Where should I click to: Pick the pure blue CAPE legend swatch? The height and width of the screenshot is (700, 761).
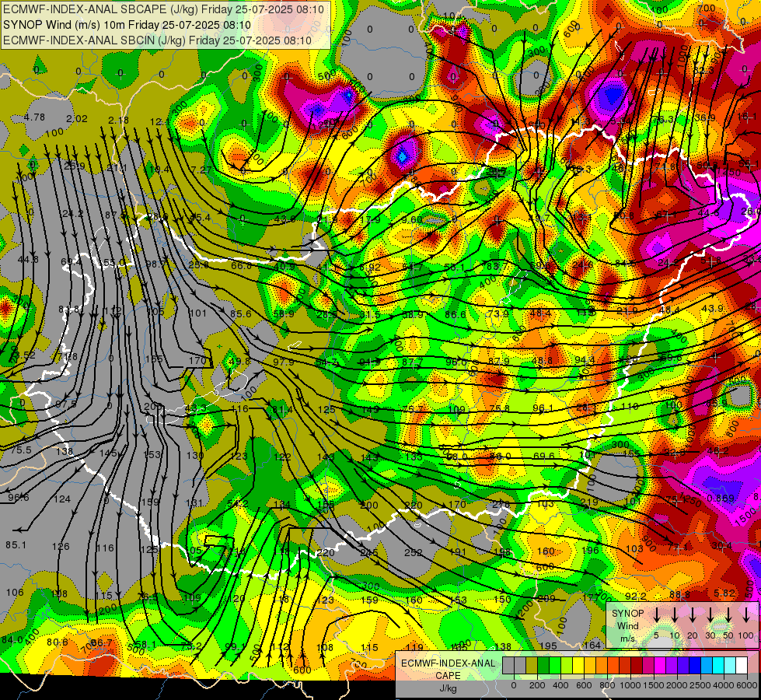pos(695,665)
